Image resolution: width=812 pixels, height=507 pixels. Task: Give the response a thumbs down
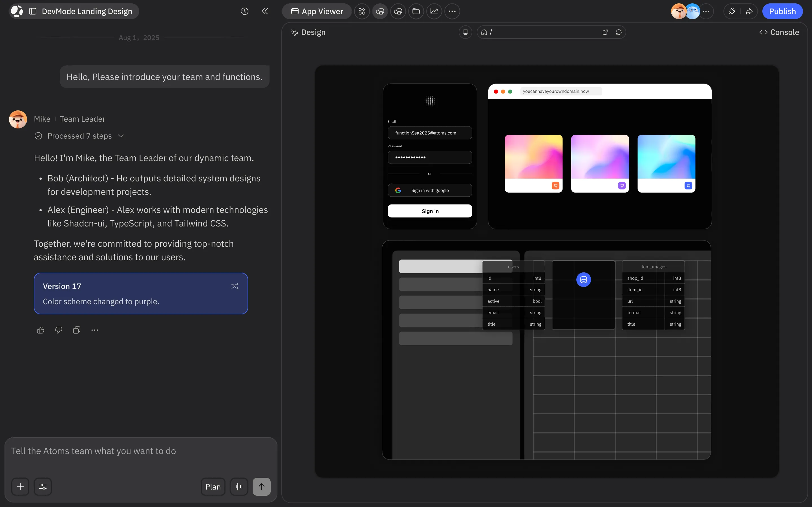tap(58, 330)
